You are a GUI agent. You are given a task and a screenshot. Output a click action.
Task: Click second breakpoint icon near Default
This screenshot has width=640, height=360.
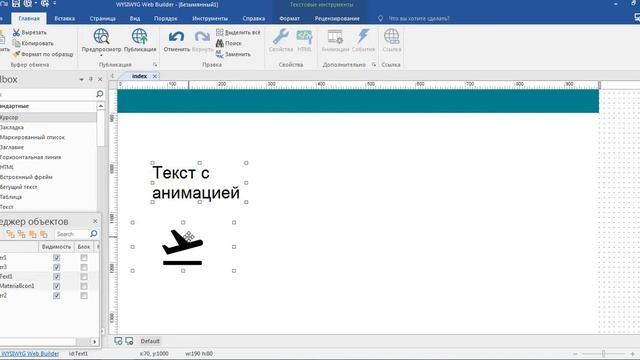[x=129, y=341]
